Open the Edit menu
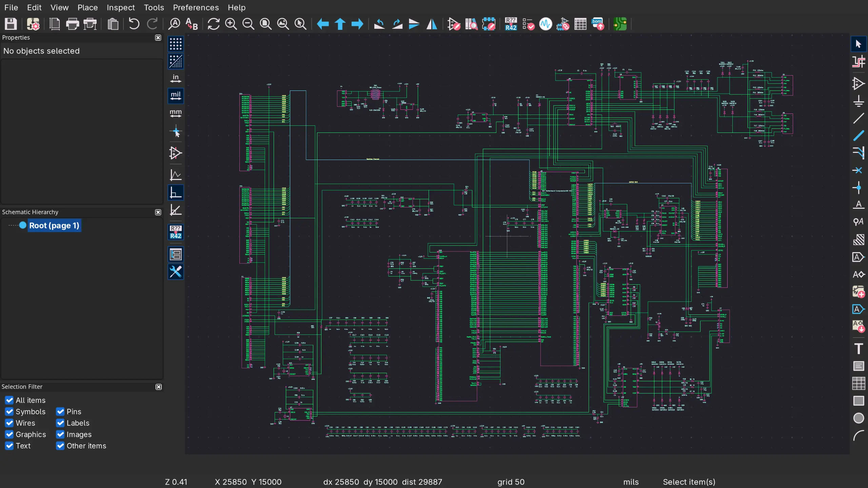Image resolution: width=868 pixels, height=488 pixels. coord(34,7)
